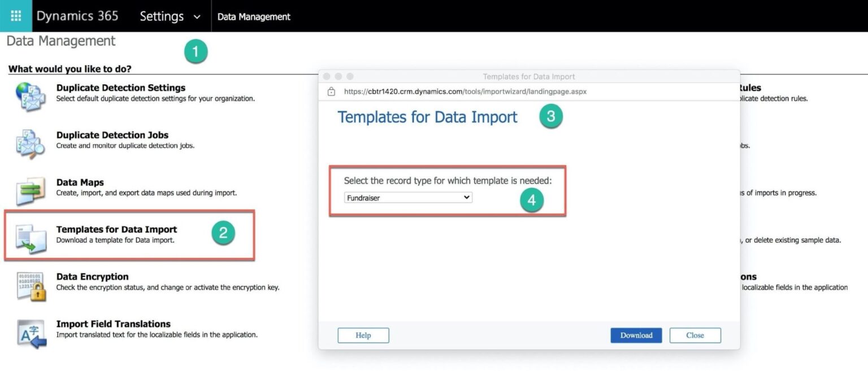Click the Close button in dialog
The width and height of the screenshot is (868, 371).
695,335
